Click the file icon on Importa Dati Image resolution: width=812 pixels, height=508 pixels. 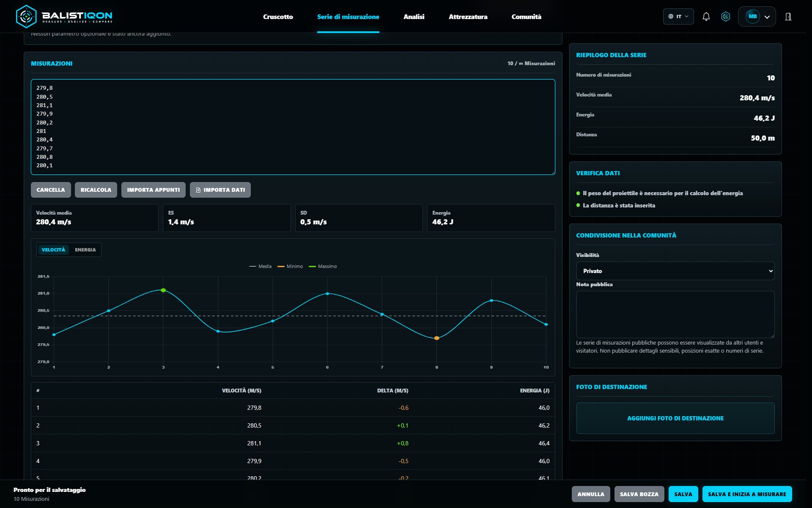(x=198, y=190)
